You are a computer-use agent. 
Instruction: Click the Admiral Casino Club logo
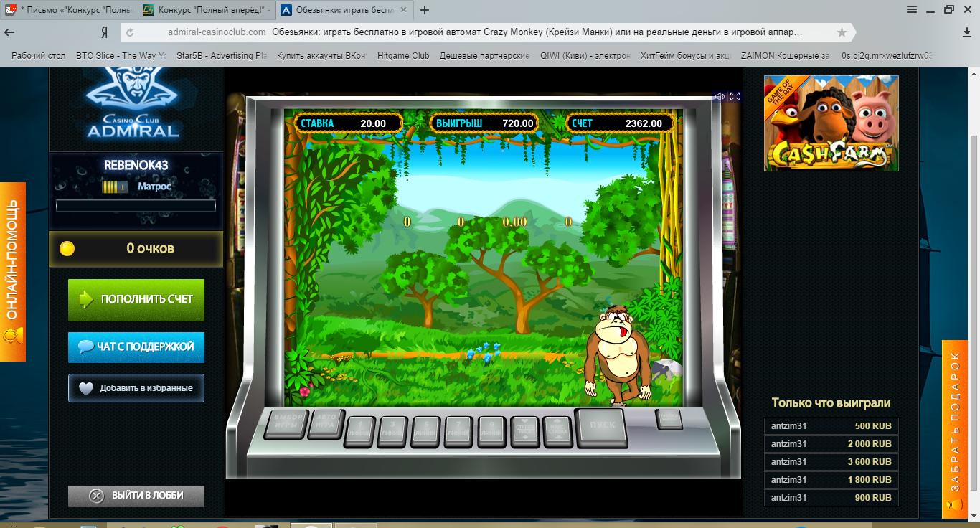pyautogui.click(x=132, y=103)
